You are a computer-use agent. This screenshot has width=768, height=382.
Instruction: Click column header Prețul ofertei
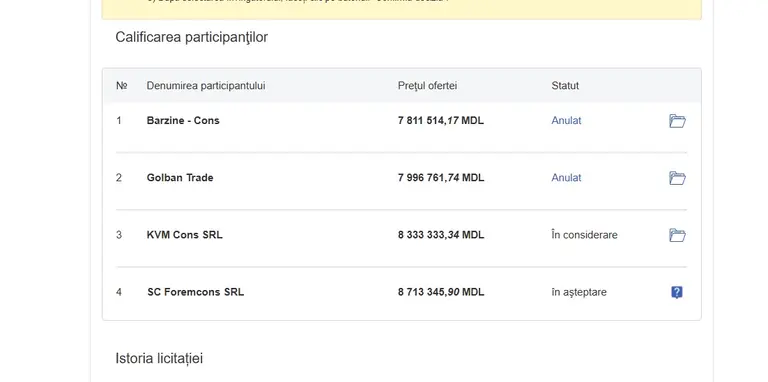(427, 86)
